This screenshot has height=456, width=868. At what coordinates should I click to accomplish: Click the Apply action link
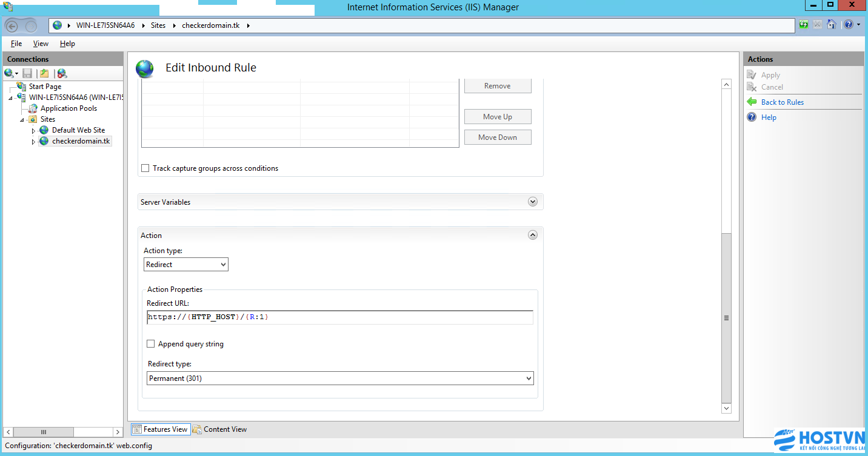tap(770, 75)
